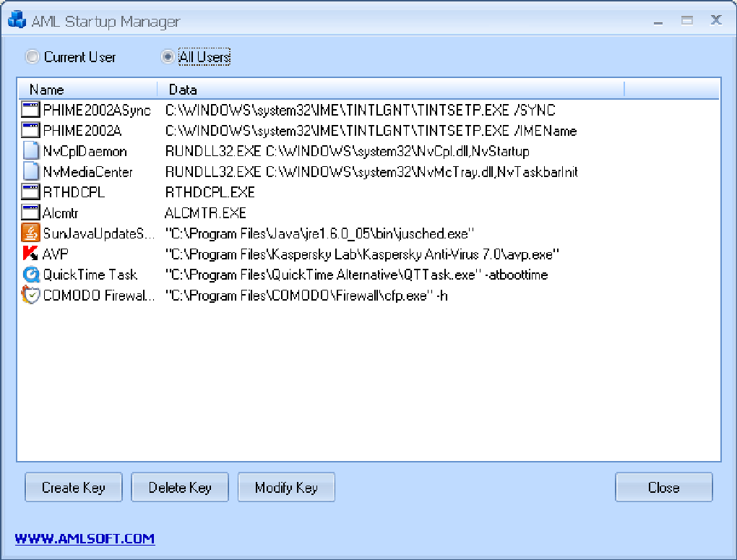
Task: Click the NvCplDaemon document icon
Action: pyautogui.click(x=30, y=151)
